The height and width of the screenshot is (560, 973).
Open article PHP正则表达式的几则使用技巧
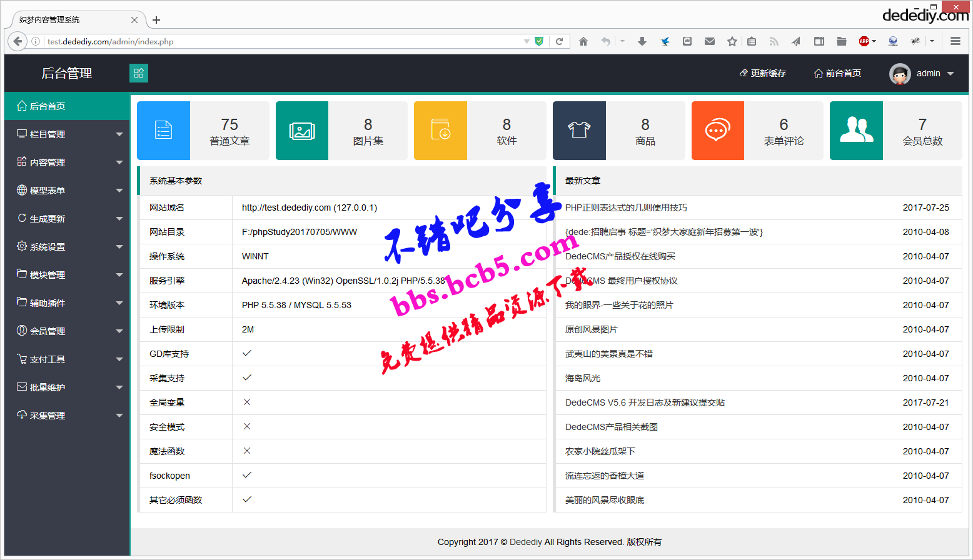(626, 207)
